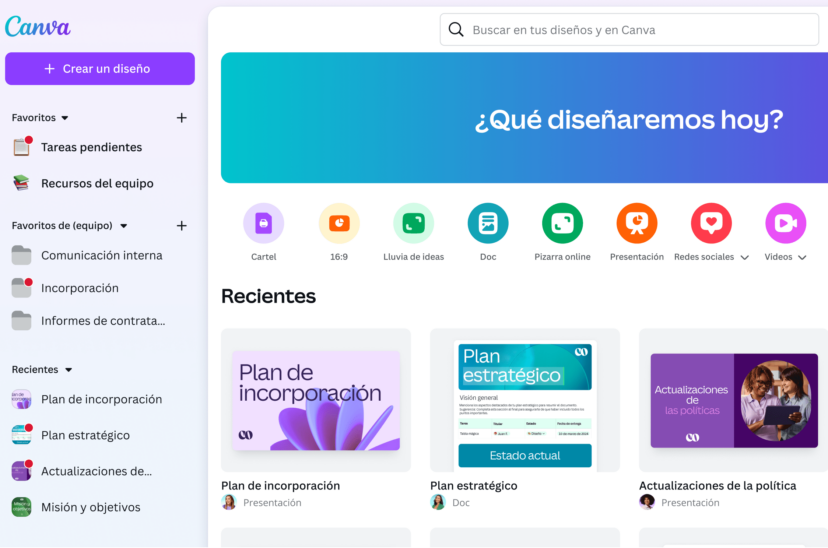Expand the Videos dropdown chevron

pyautogui.click(x=802, y=258)
